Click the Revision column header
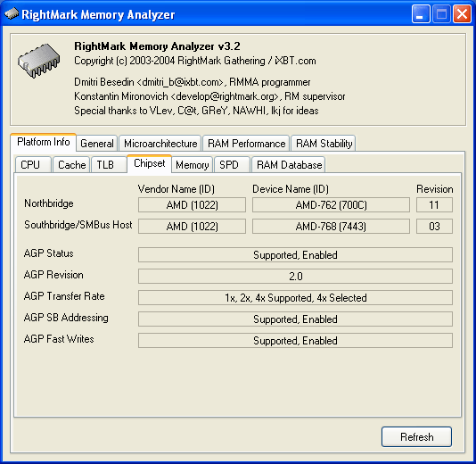 (435, 189)
